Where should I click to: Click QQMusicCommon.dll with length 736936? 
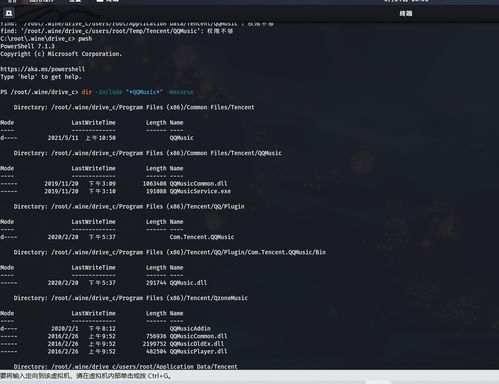click(x=198, y=336)
